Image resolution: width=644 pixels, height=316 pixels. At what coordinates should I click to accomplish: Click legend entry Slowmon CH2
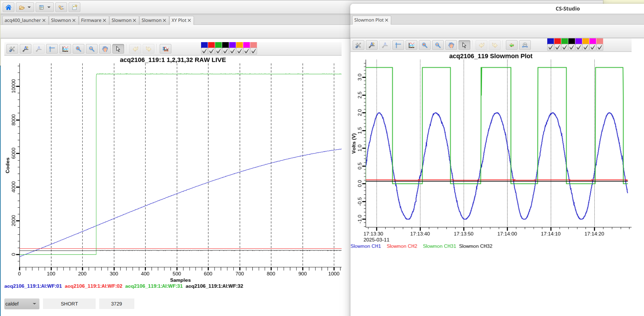402,246
